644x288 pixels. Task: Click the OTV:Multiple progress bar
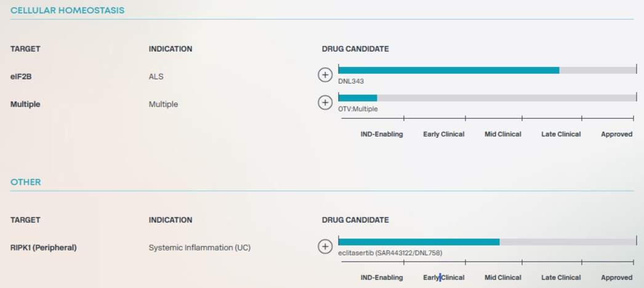358,98
